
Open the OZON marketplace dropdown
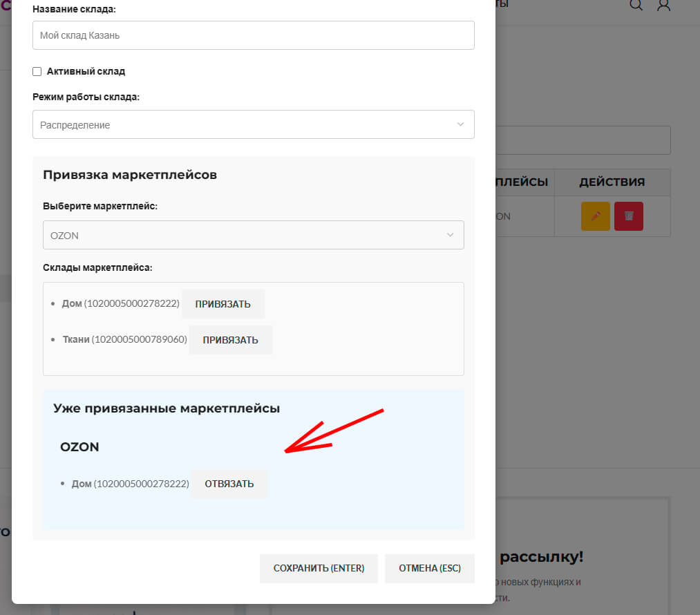coord(253,235)
